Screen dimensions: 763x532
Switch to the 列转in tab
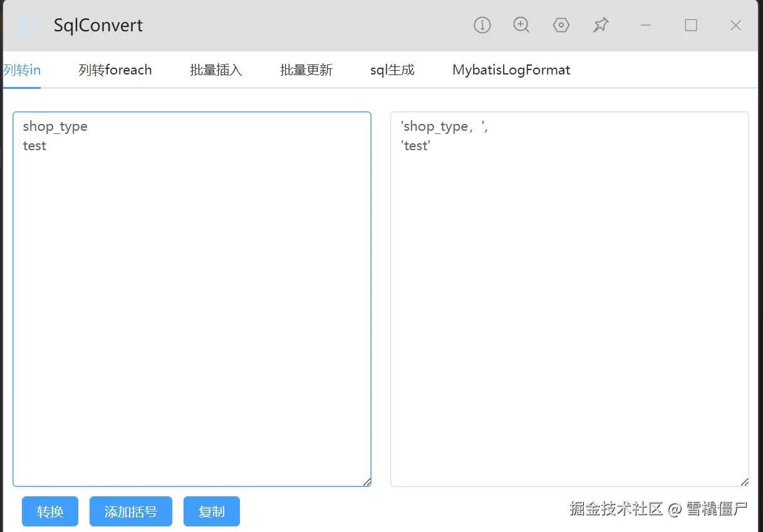pyautogui.click(x=22, y=69)
